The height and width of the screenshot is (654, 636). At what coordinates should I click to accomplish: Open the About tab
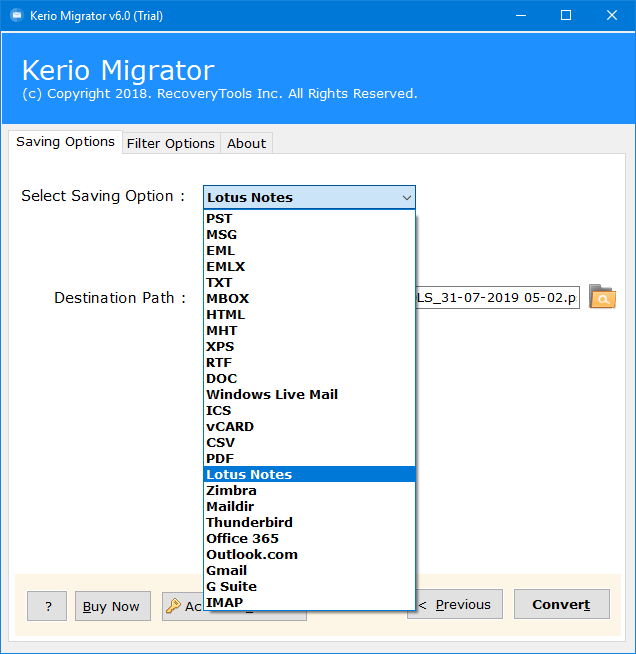pyautogui.click(x=246, y=143)
